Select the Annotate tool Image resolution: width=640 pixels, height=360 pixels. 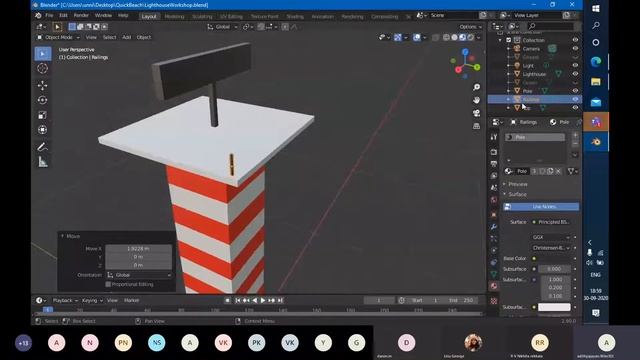(x=42, y=147)
